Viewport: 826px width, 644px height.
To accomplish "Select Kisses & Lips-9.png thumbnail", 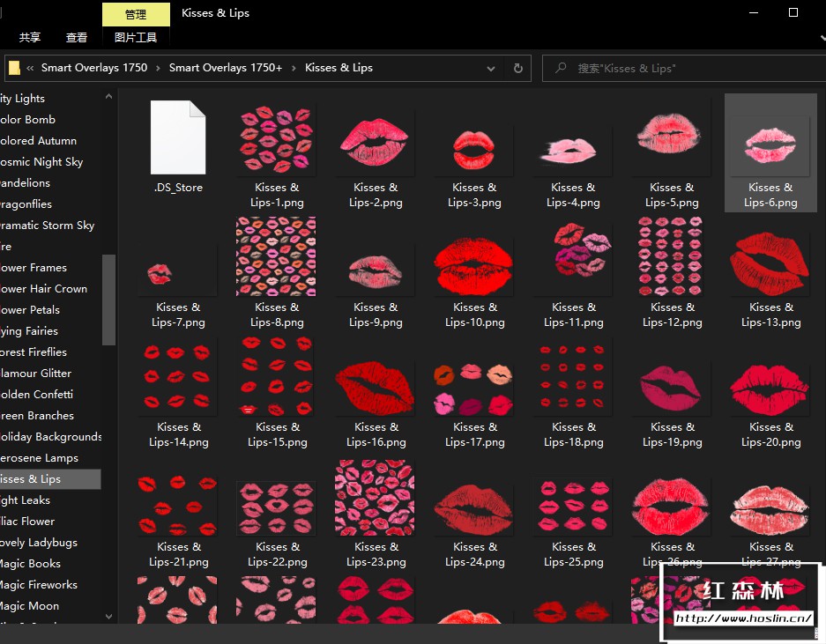I will click(375, 270).
